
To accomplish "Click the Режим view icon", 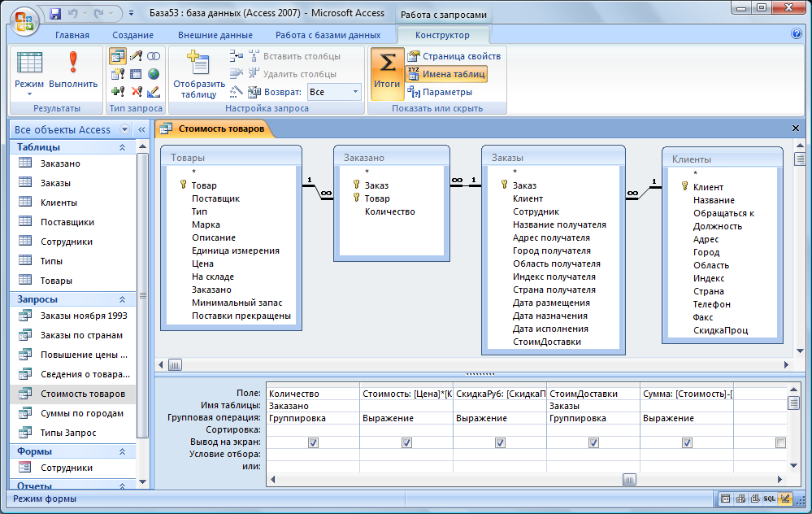I will pyautogui.click(x=29, y=63).
